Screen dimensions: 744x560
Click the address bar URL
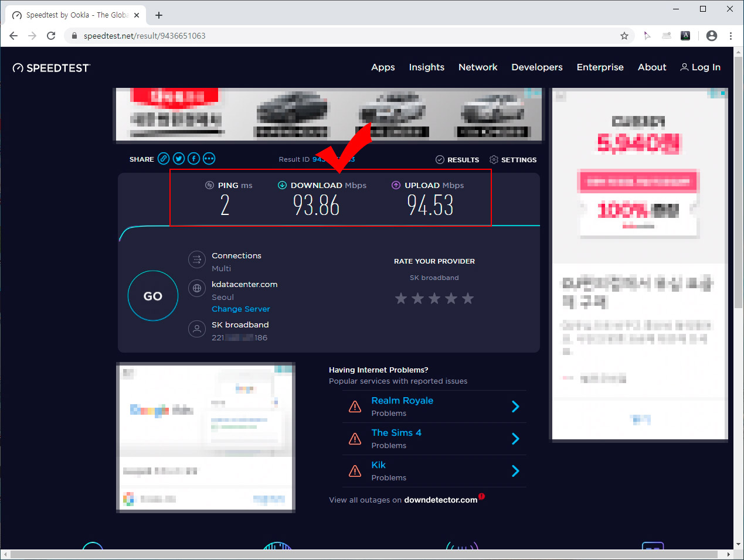tap(145, 36)
